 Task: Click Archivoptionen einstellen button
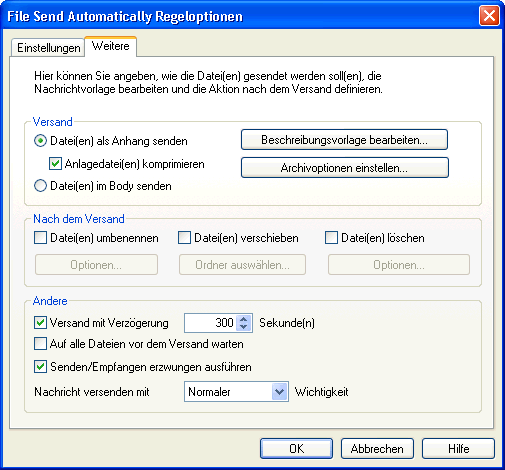tap(345, 168)
